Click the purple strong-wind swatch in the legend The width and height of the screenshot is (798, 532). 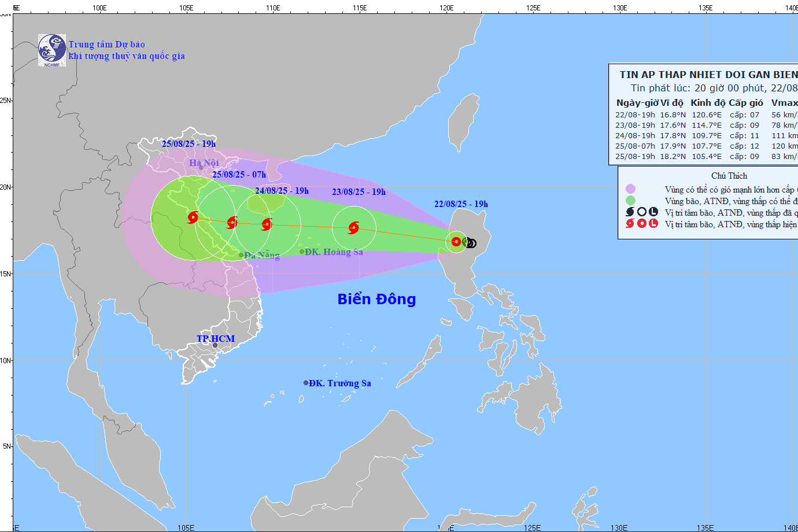coord(630,189)
